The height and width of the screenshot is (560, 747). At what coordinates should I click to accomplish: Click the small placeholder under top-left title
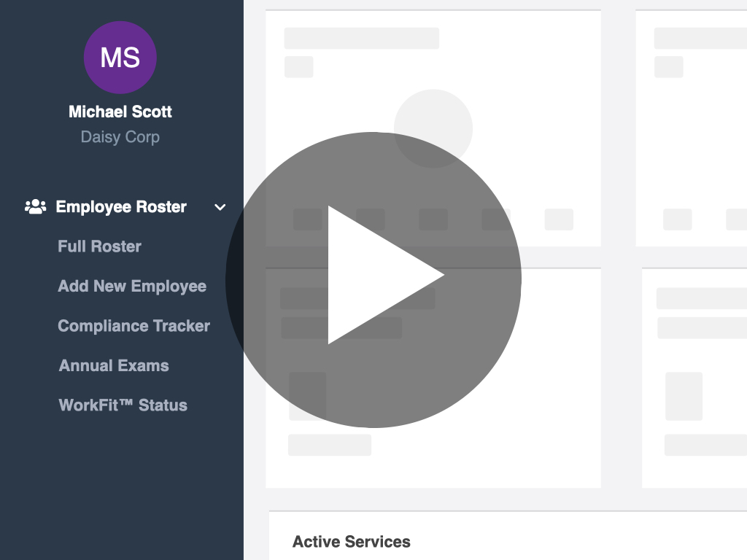pos(298,66)
